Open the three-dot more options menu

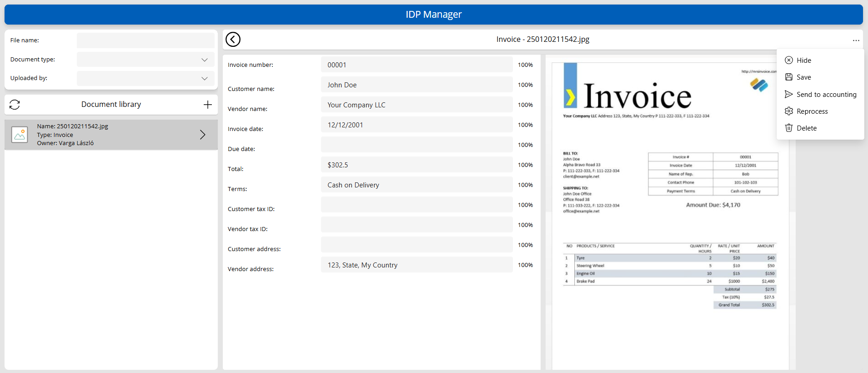(856, 40)
